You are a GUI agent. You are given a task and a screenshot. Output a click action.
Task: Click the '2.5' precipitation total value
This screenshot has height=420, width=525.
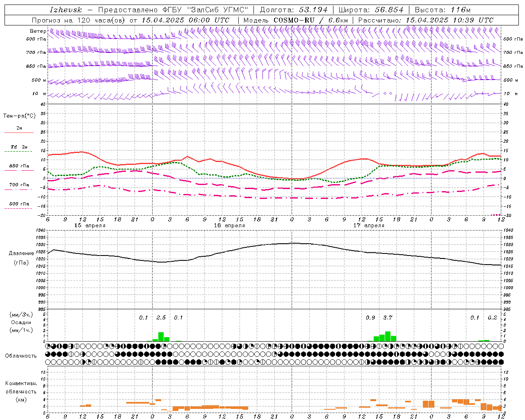tap(161, 318)
